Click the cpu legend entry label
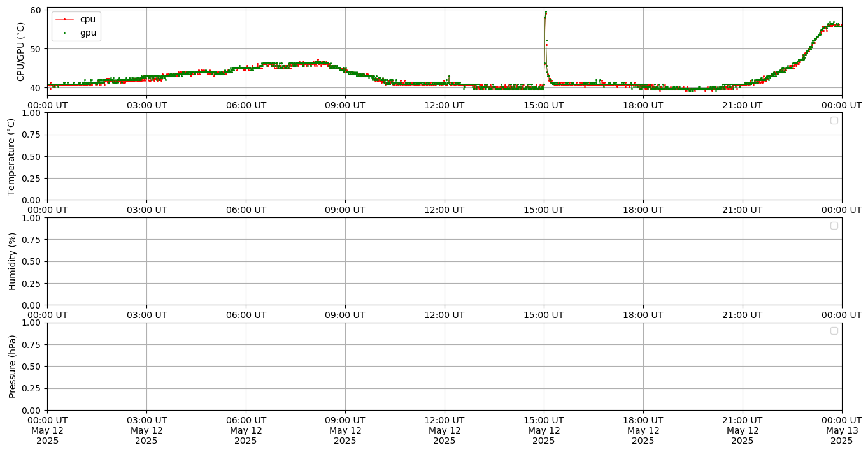868x452 pixels. [88, 19]
